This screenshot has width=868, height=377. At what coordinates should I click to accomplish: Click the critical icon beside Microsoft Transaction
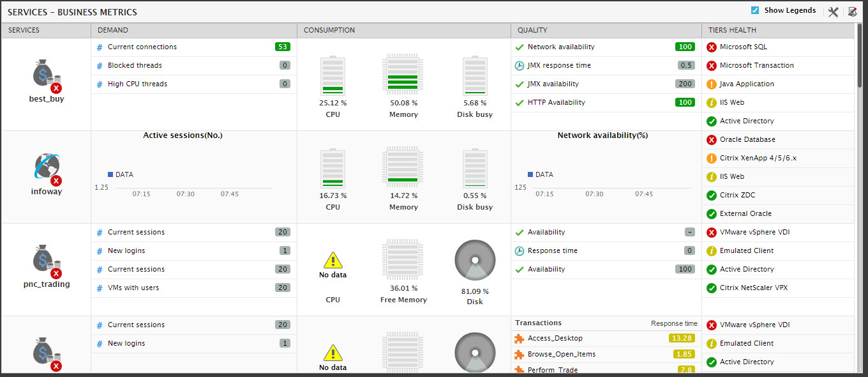point(712,66)
